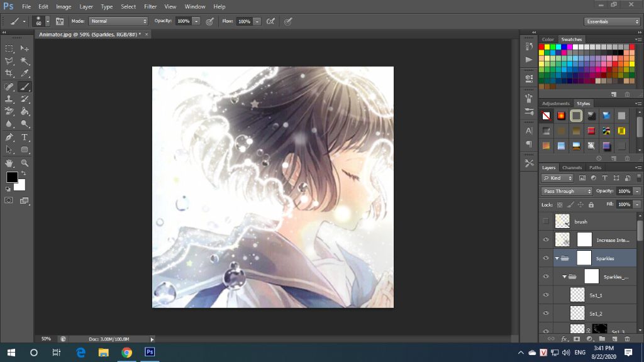Image resolution: width=644 pixels, height=362 pixels.
Task: Toggle pressure for opacity
Action: tap(210, 21)
